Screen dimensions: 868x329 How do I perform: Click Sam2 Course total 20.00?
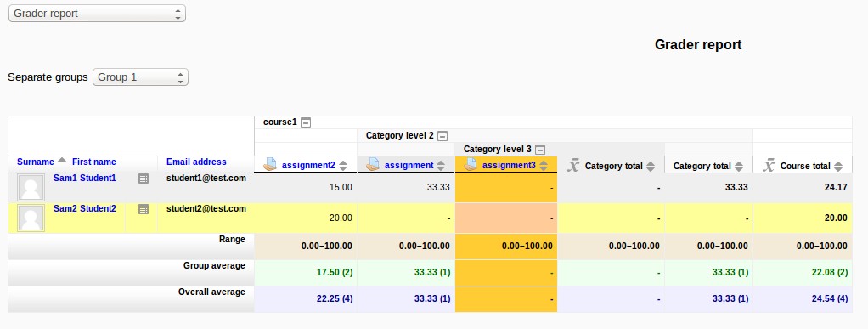point(836,218)
